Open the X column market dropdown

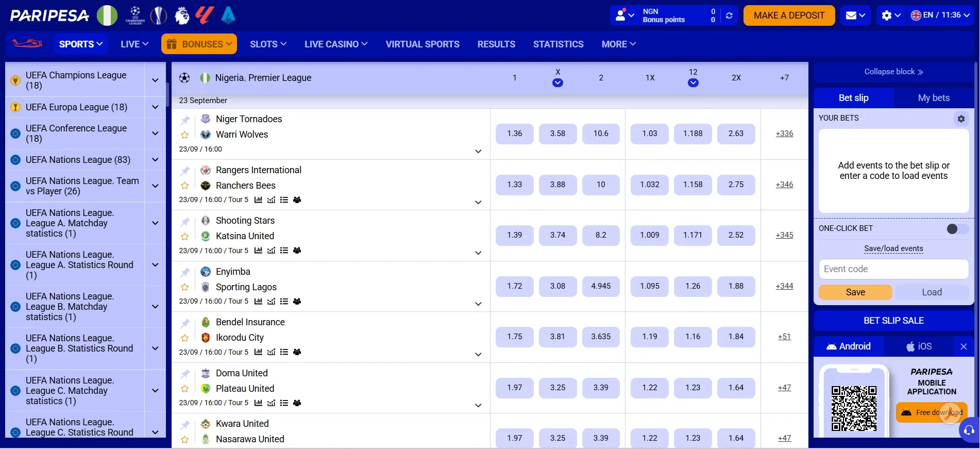coord(557,82)
